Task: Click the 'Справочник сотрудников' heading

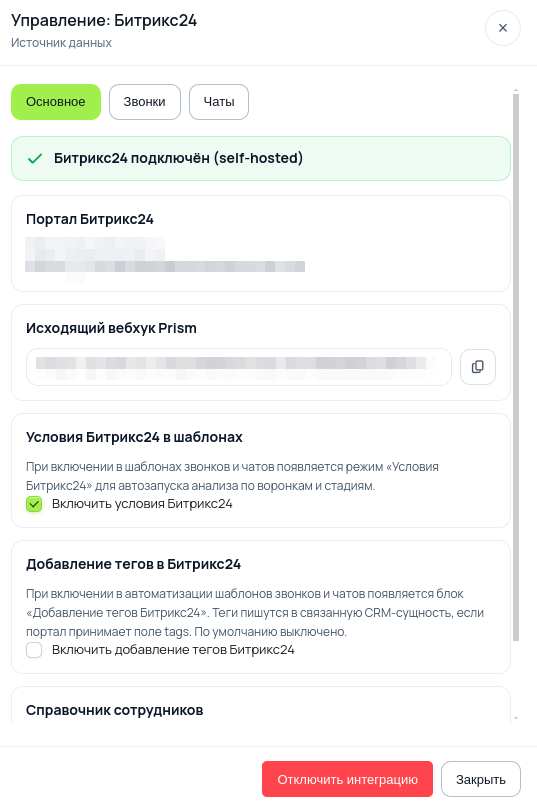Action: click(x=114, y=710)
